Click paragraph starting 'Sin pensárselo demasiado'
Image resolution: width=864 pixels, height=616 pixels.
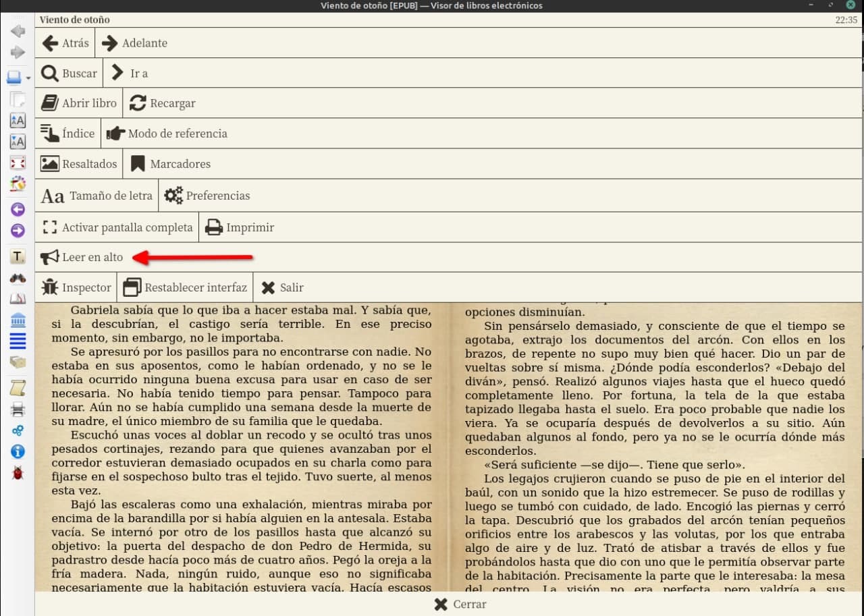pos(655,389)
